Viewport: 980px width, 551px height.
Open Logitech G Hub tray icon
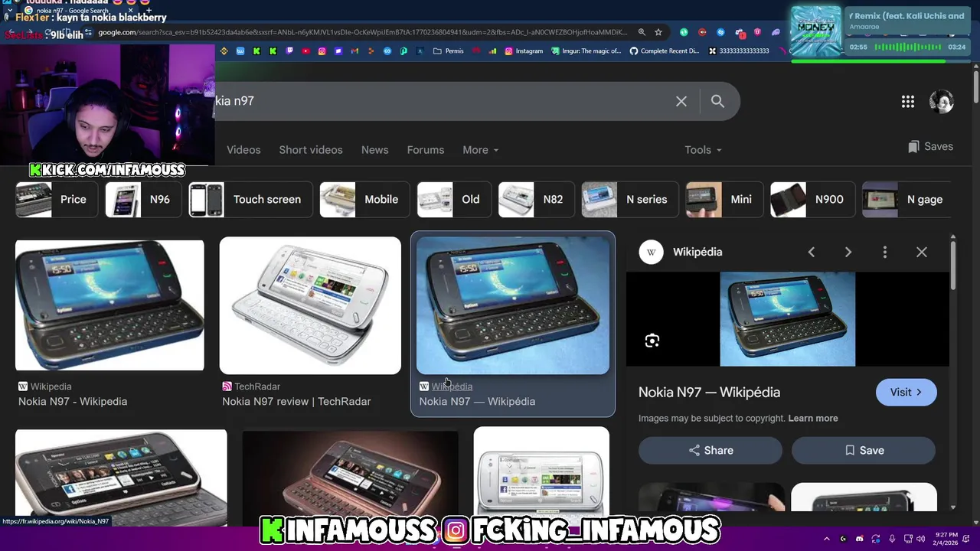843,539
